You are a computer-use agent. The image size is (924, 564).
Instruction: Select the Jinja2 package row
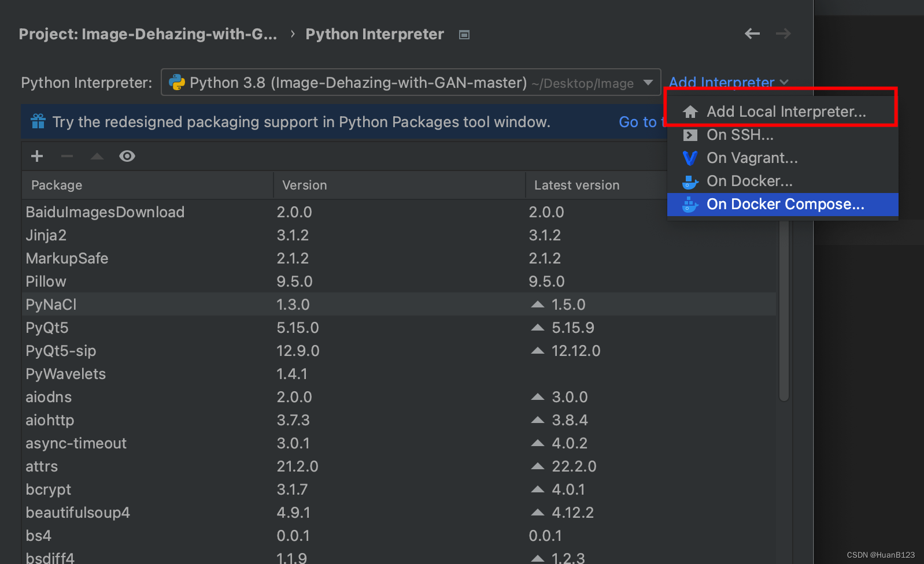(x=399, y=235)
